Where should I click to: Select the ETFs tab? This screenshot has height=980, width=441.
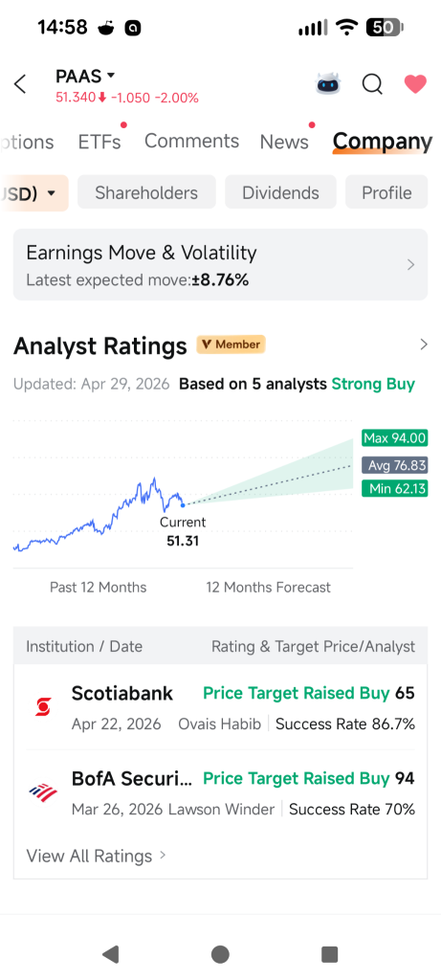coord(99,142)
